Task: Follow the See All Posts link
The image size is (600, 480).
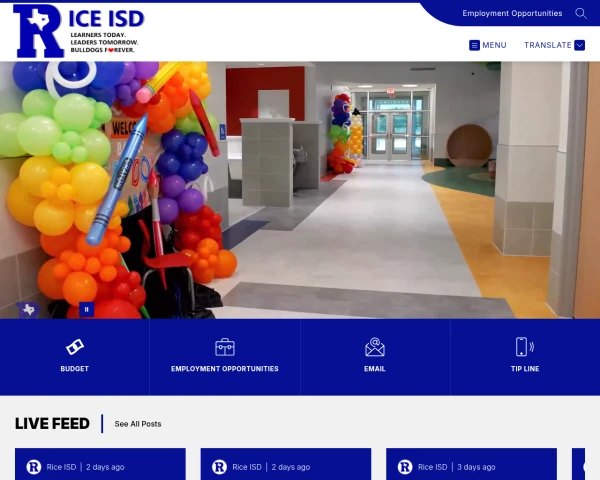Action: (138, 424)
